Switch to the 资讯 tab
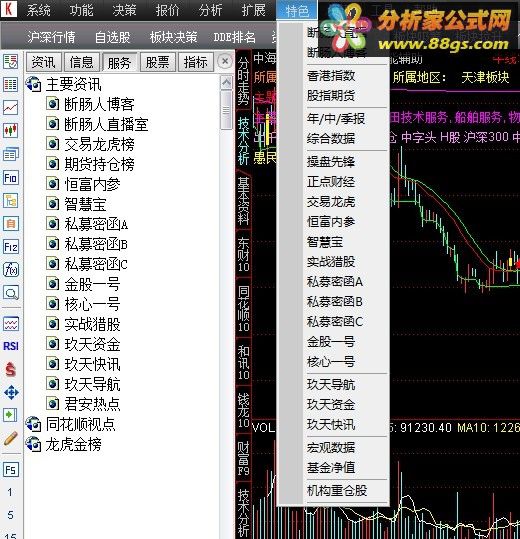 coord(44,62)
